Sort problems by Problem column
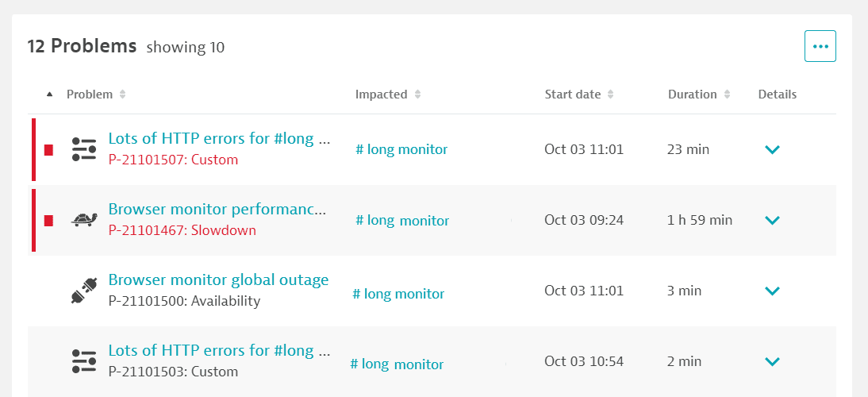The image size is (868, 397). [x=96, y=94]
